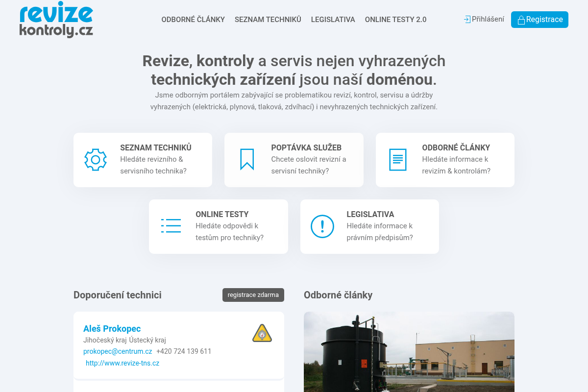Open Odborné články in the top menu
Screen dimensions: 588x392
click(193, 20)
